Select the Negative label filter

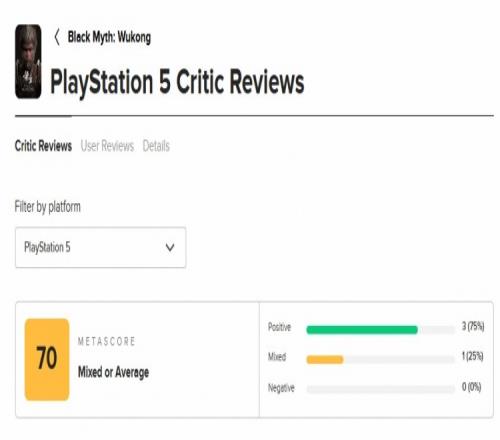click(281, 388)
